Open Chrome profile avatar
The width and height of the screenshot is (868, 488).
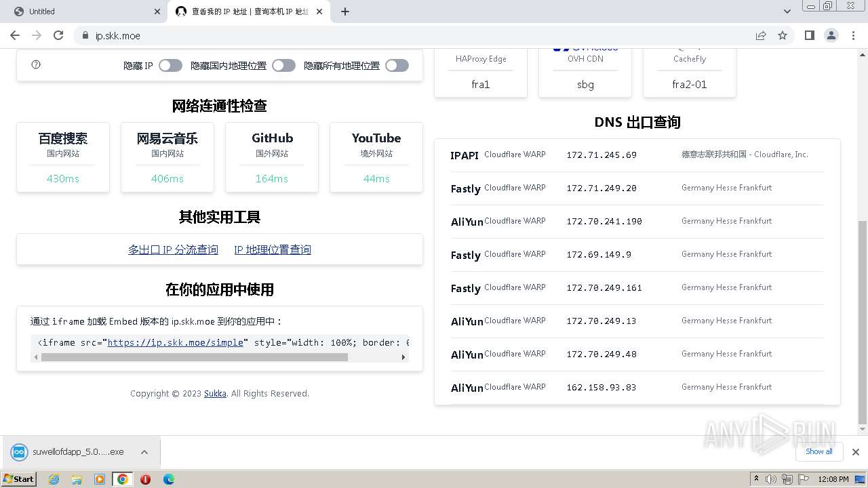click(831, 35)
